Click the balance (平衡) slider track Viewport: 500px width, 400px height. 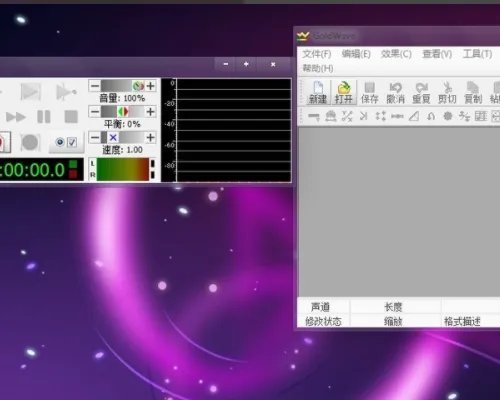tap(123, 111)
